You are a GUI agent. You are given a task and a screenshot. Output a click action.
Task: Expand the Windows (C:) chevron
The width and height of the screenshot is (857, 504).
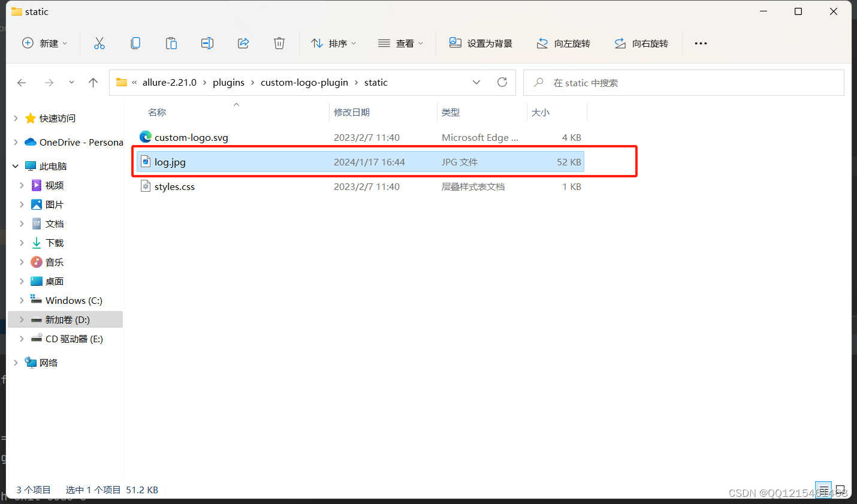pyautogui.click(x=22, y=300)
